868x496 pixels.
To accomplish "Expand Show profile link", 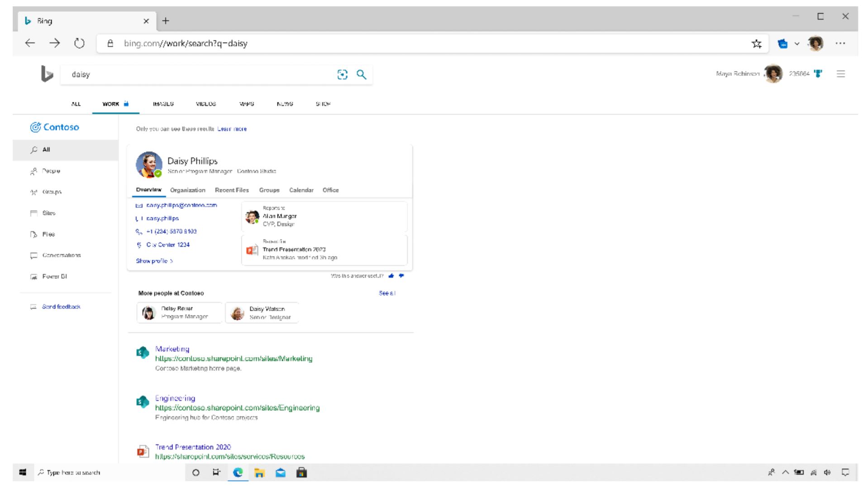I will tap(154, 261).
